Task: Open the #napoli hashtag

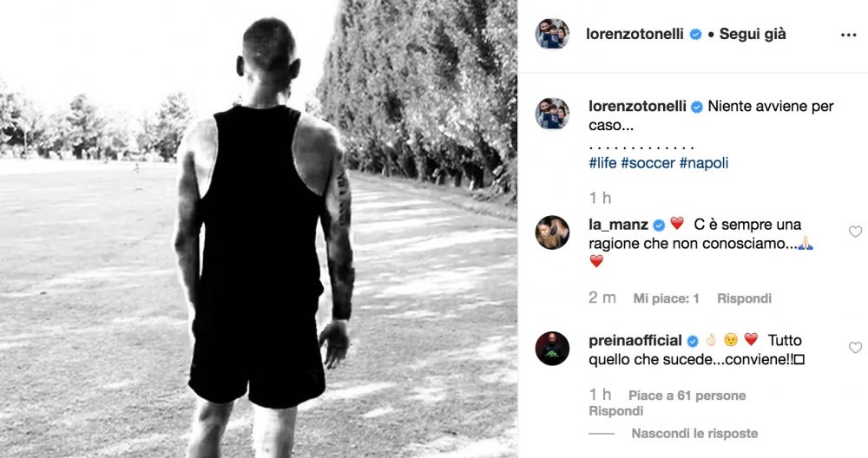Action: point(704,163)
